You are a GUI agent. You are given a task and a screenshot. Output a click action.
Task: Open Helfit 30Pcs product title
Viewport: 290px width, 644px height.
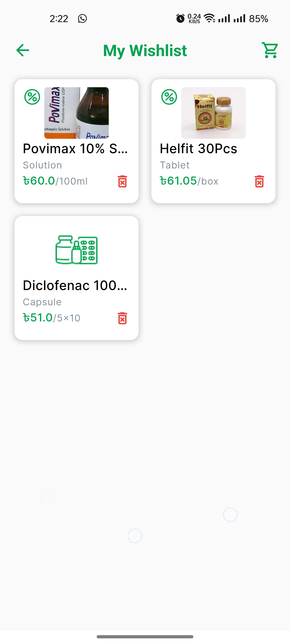click(x=198, y=149)
